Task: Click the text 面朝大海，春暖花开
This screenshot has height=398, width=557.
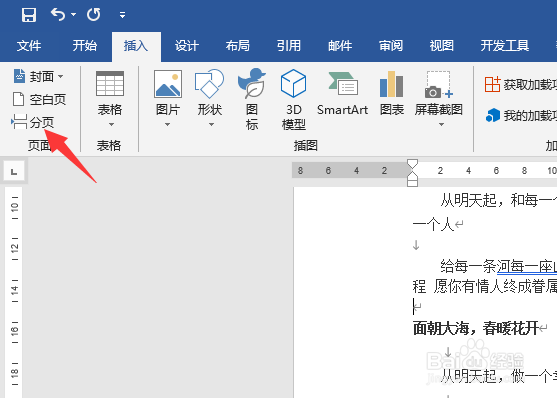Action: 475,328
